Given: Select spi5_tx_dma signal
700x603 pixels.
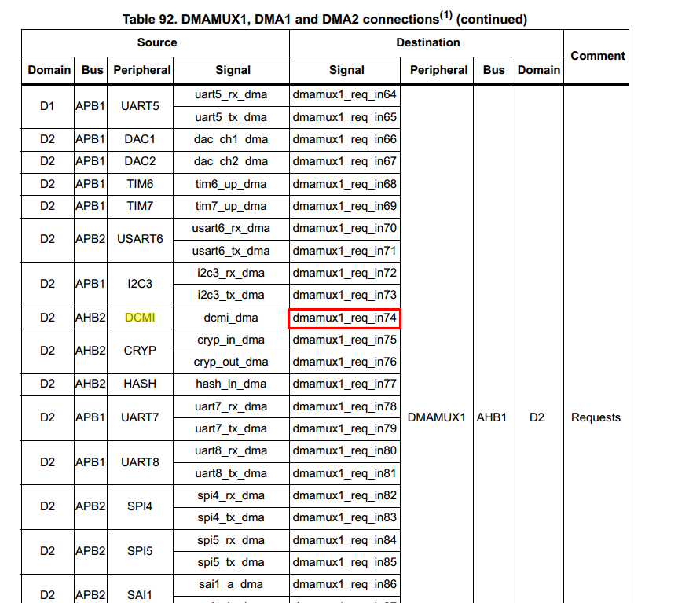Looking at the screenshot, I should [x=231, y=562].
